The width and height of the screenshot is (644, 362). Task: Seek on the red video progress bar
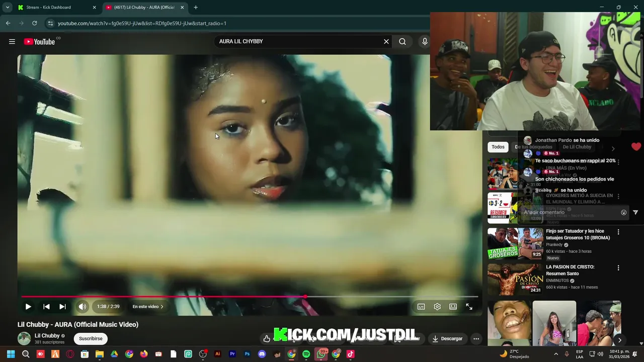[x=250, y=297]
